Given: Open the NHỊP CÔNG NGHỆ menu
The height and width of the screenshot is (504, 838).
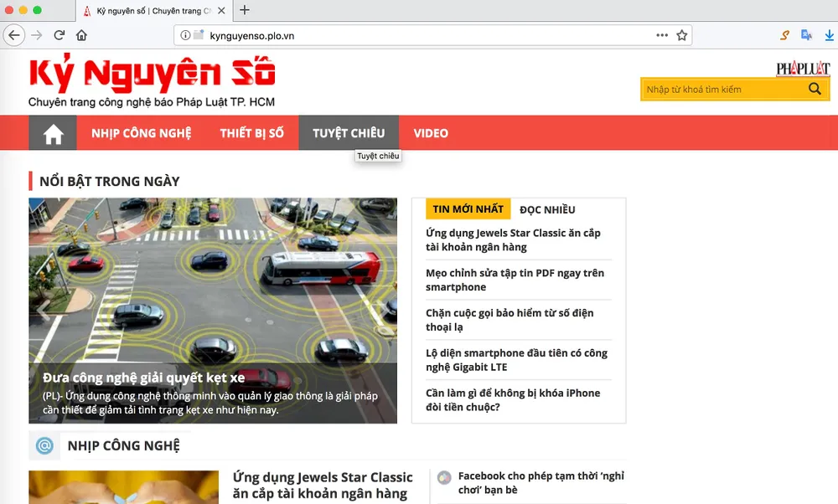Looking at the screenshot, I should coord(141,133).
